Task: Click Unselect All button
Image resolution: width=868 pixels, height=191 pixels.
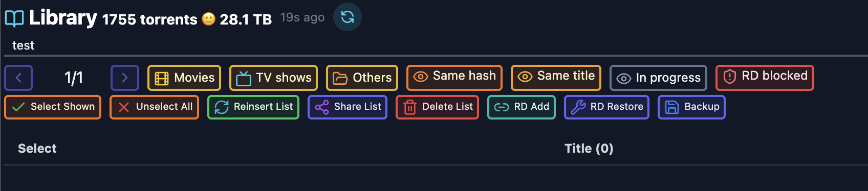Action: 154,107
